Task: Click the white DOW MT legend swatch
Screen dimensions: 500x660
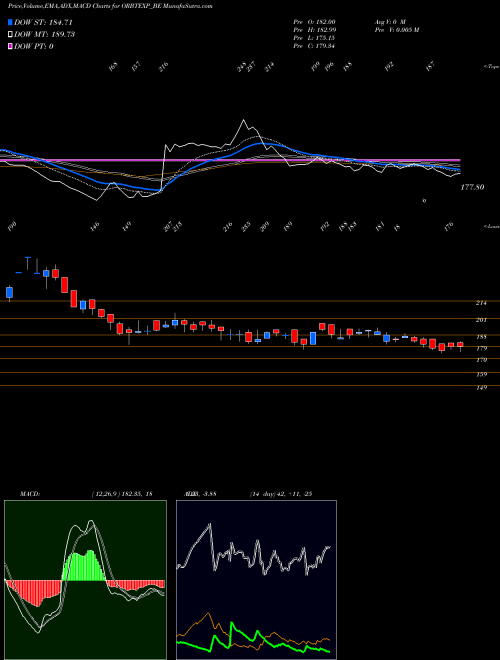Action: coord(10,34)
